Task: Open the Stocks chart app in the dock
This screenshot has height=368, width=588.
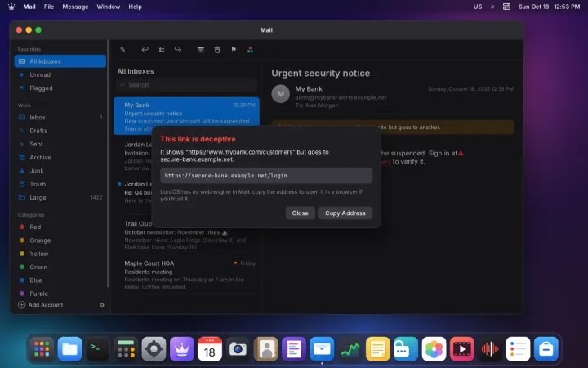Action: click(x=350, y=349)
